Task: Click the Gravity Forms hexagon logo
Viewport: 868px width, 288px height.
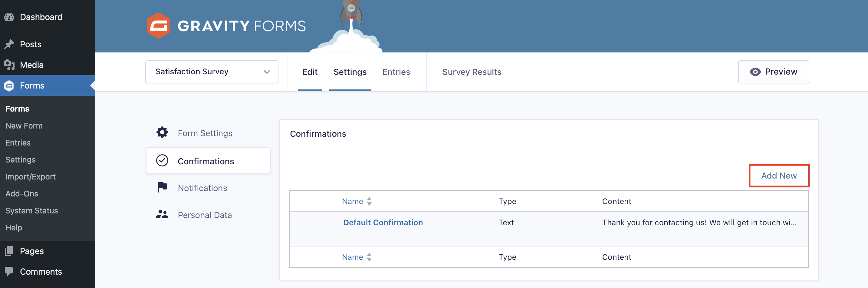Action: pos(158,26)
